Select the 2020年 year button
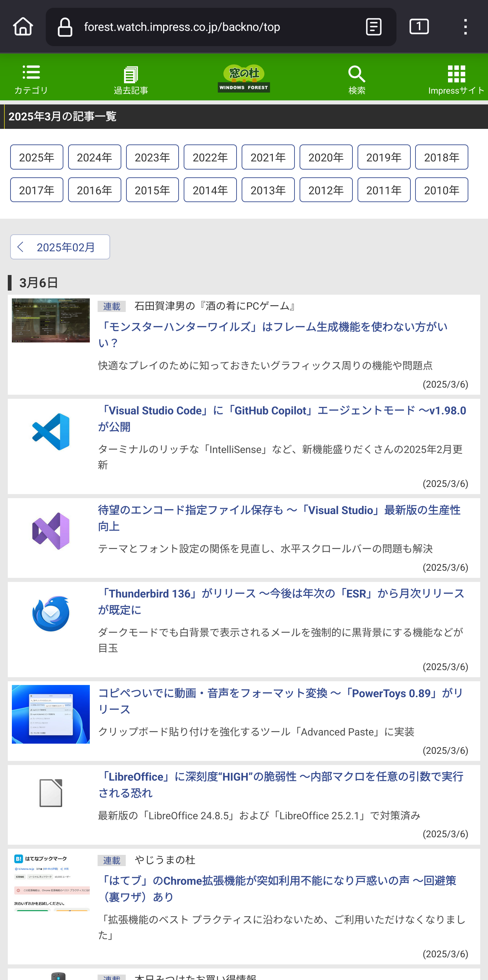 click(326, 157)
